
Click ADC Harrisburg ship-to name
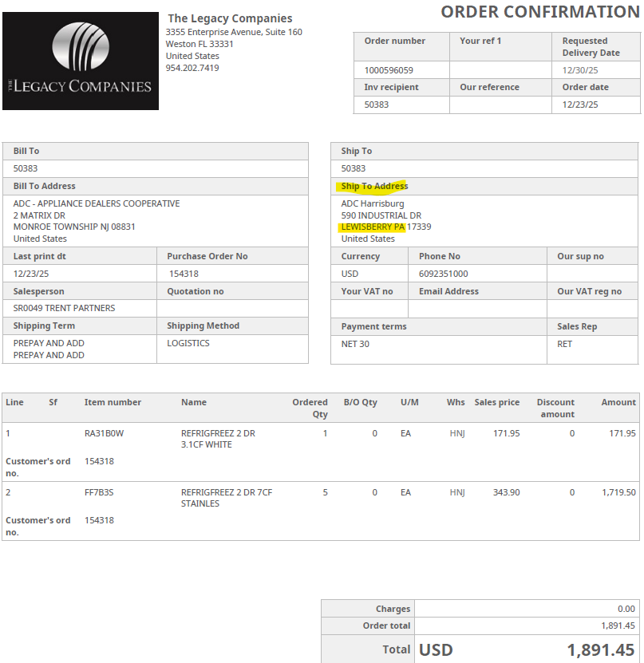tap(373, 203)
